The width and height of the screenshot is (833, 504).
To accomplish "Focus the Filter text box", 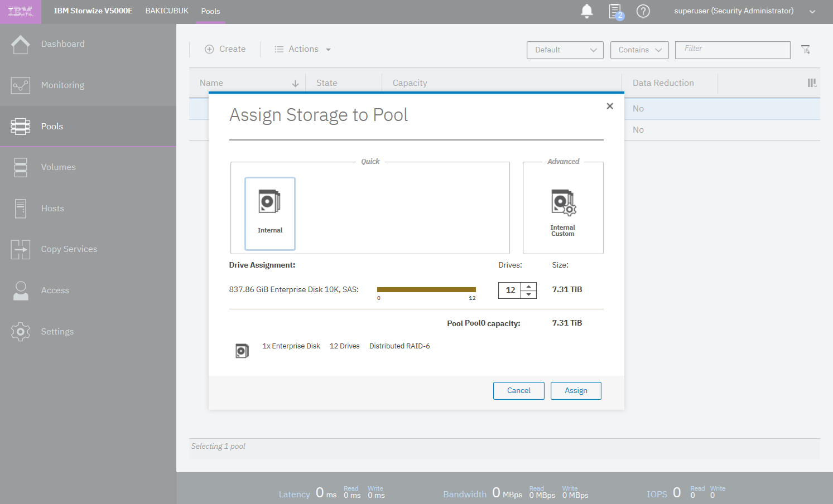I will click(x=733, y=50).
